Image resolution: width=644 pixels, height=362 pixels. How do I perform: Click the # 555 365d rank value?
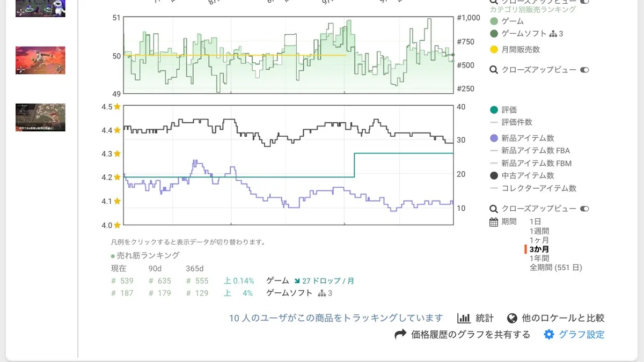[197, 281]
